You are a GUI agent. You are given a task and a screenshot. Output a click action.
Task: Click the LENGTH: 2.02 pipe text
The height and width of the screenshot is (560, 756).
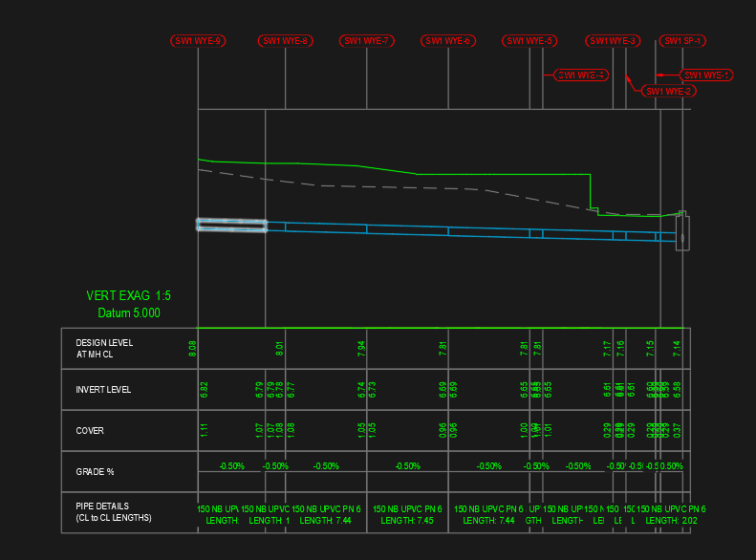pyautogui.click(x=671, y=521)
